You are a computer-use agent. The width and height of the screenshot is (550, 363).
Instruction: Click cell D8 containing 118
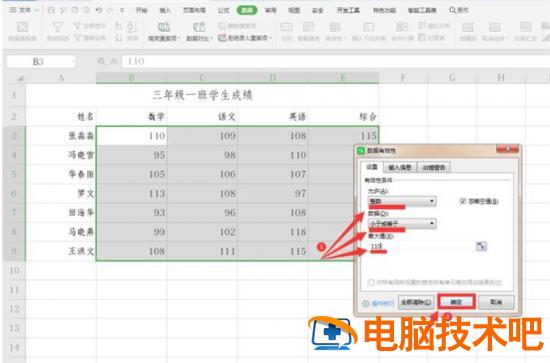273,232
